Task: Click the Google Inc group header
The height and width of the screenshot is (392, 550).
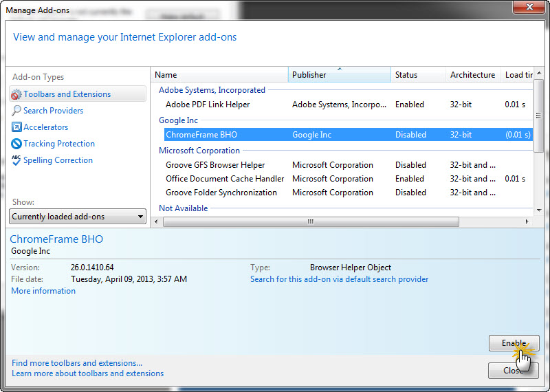Action: (x=178, y=120)
